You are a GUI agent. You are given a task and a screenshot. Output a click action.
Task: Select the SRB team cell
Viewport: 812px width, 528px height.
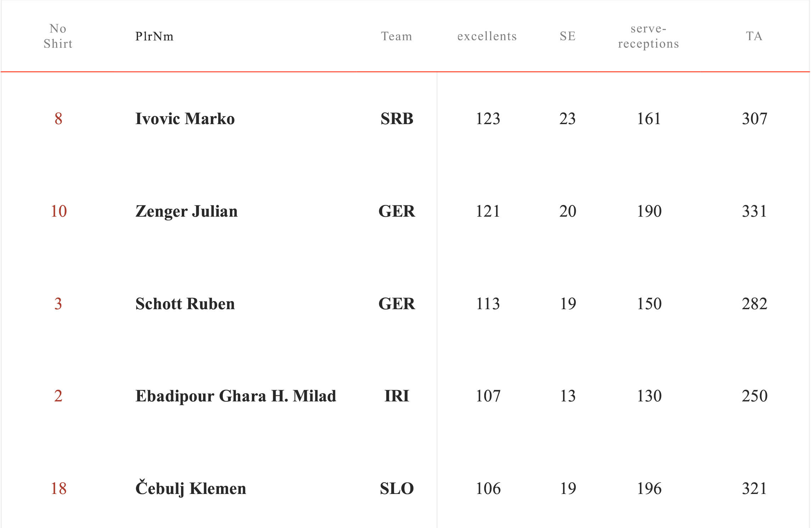point(397,119)
